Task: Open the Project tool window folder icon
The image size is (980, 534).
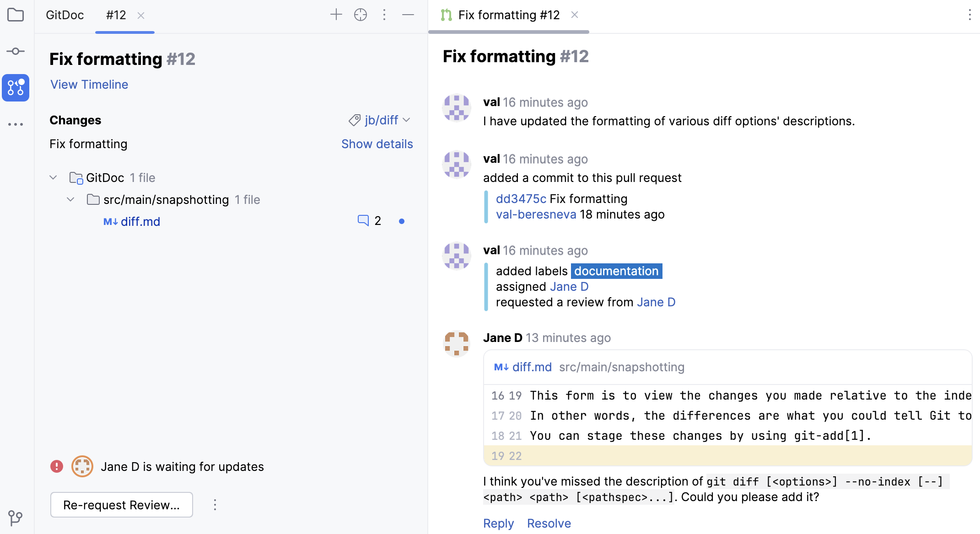Action: pyautogui.click(x=16, y=15)
